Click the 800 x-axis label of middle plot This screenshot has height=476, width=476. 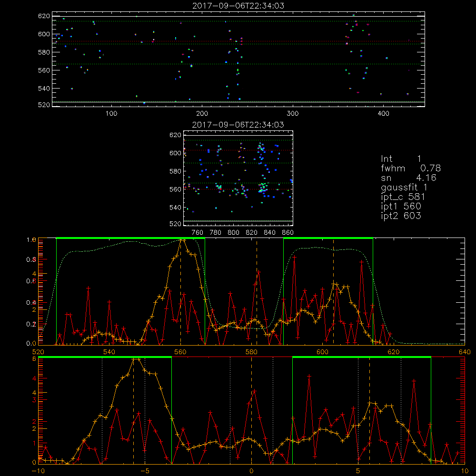click(x=233, y=233)
